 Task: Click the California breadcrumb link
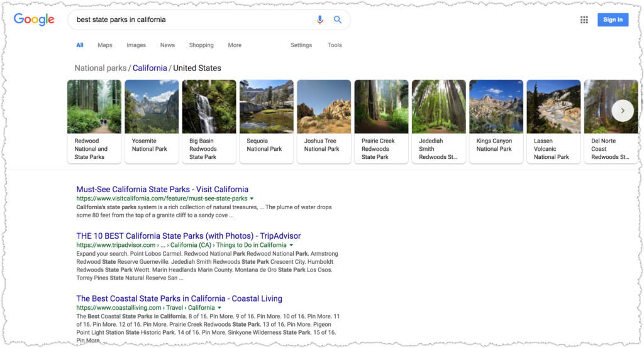(150, 68)
